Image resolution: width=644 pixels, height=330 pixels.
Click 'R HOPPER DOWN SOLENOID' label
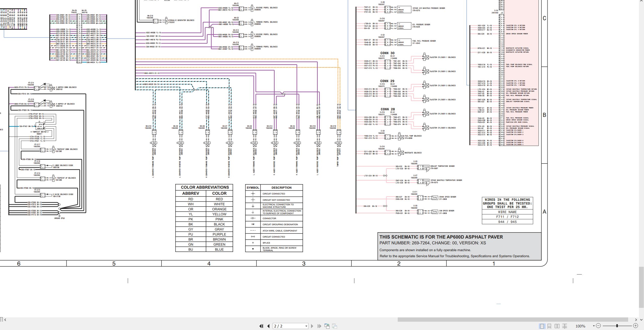pos(66,87)
